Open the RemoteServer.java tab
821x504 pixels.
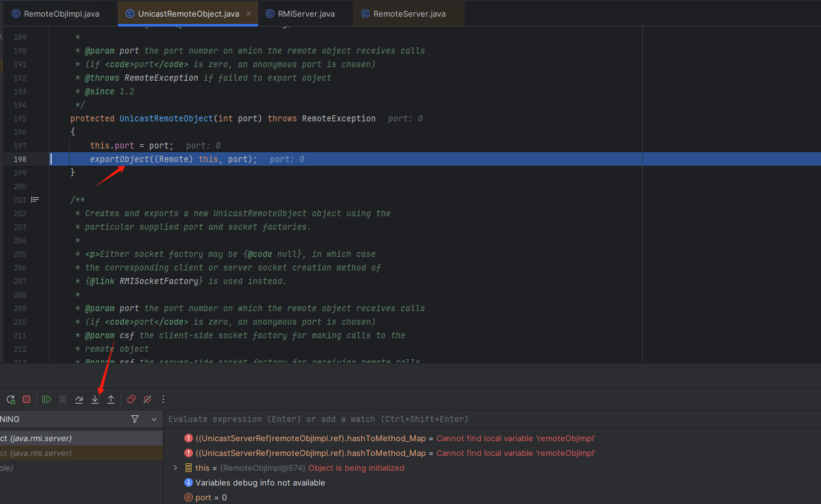(409, 14)
